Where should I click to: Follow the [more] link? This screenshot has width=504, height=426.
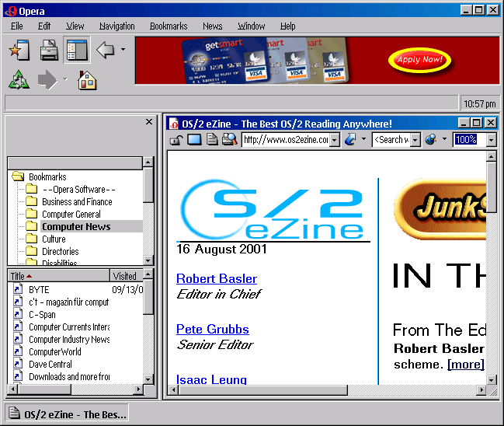(466, 365)
